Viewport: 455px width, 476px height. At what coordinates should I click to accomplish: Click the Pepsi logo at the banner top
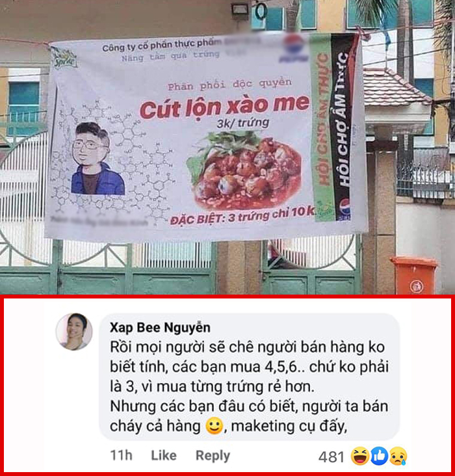point(292,47)
